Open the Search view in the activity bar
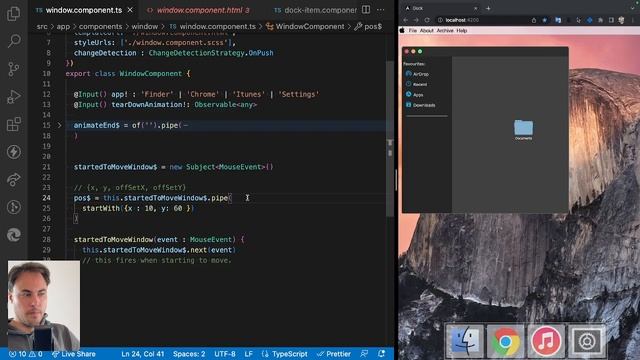 pos(13,41)
